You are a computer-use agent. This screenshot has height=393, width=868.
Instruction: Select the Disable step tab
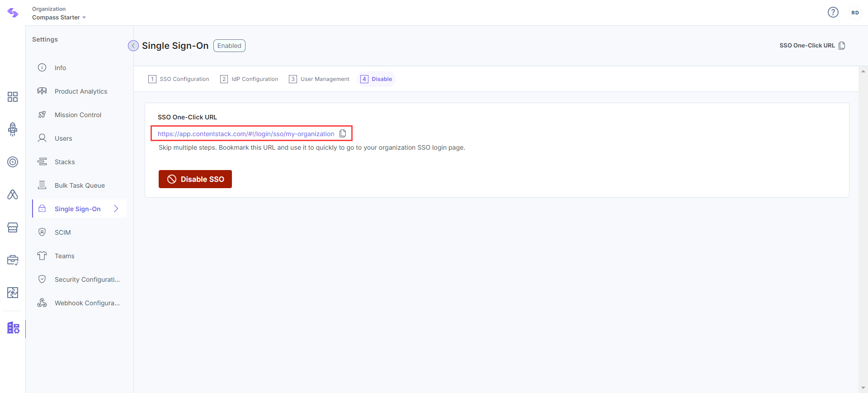(376, 79)
